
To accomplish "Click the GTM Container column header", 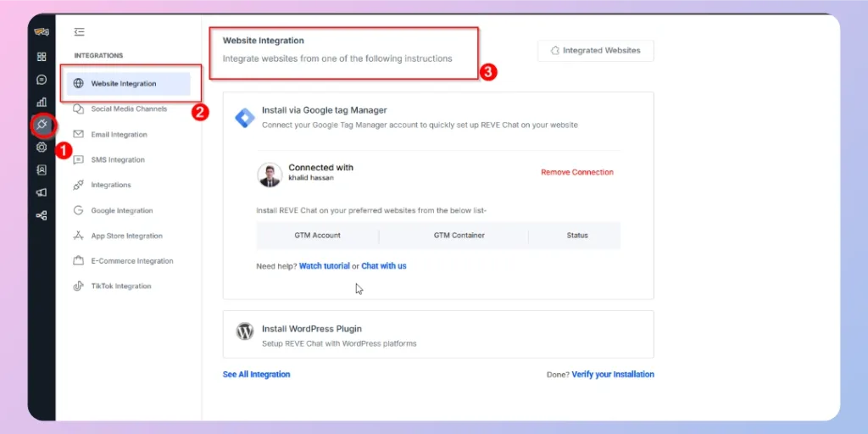I will coord(459,236).
